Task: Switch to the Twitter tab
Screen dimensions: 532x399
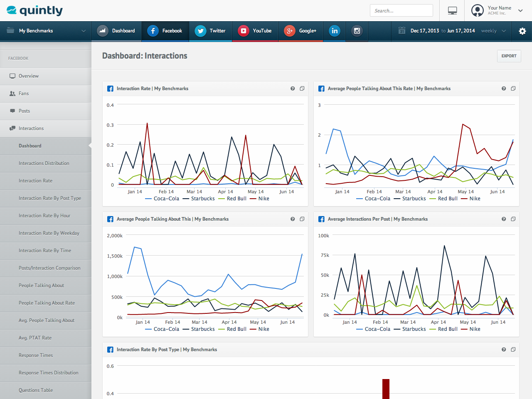Action: click(210, 31)
